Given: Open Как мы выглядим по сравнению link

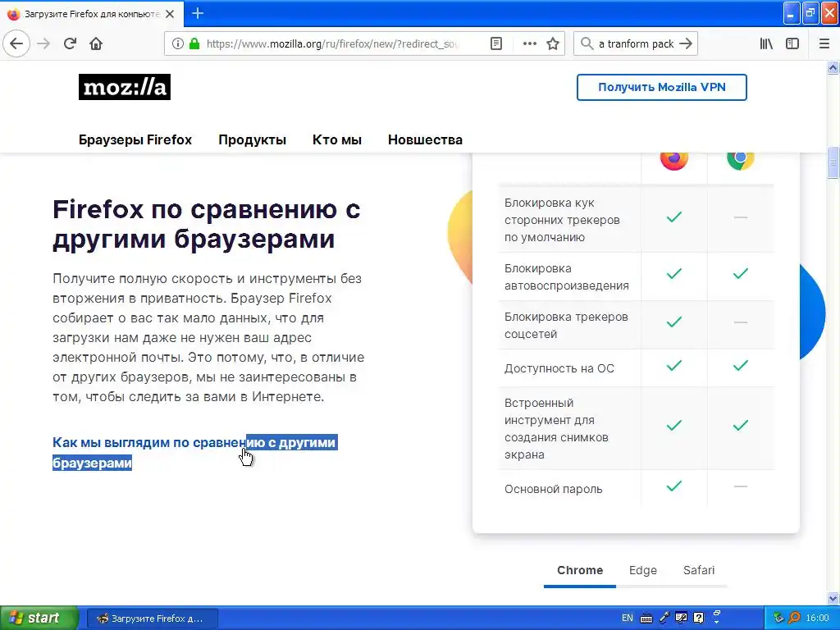Looking at the screenshot, I should (x=194, y=452).
